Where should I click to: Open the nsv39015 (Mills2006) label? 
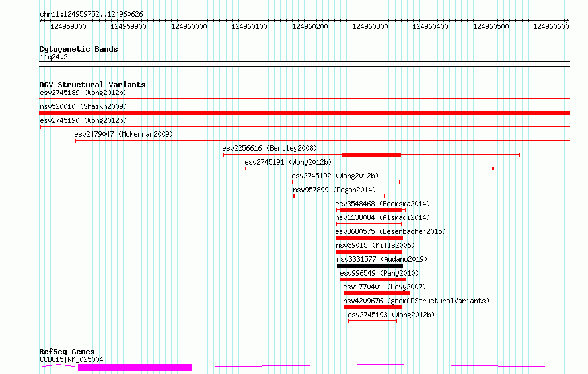tap(375, 245)
